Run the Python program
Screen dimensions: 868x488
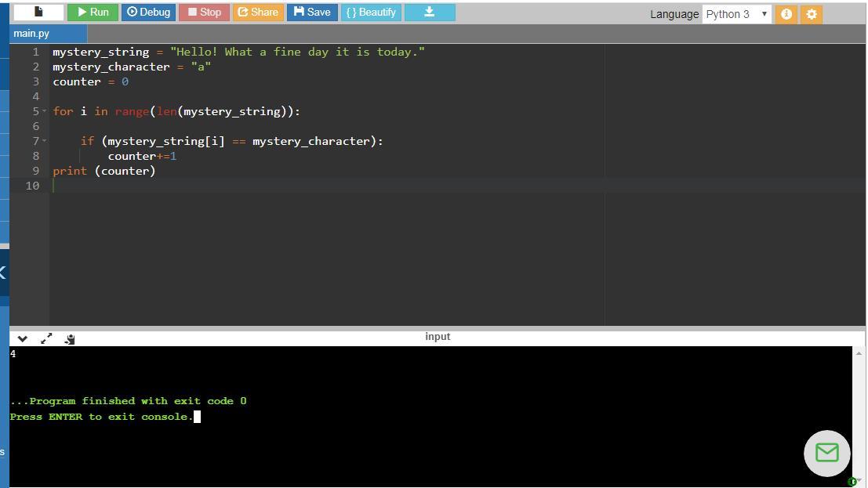point(93,13)
